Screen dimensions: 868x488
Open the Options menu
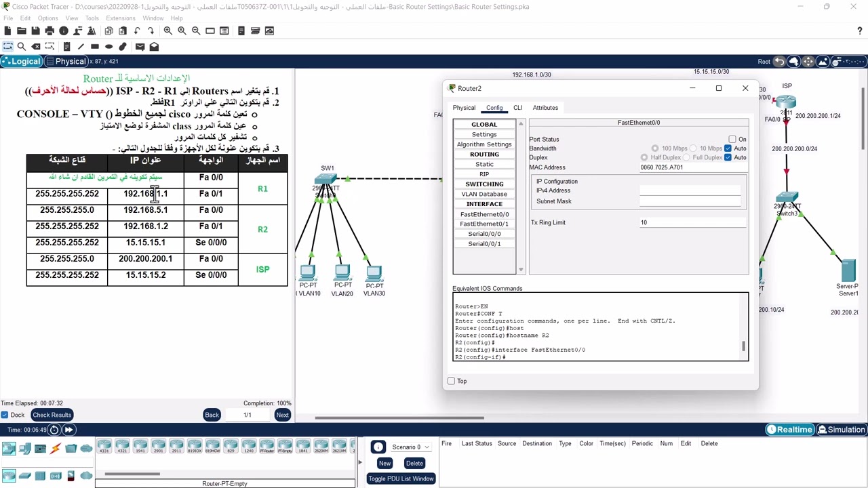[x=47, y=18]
